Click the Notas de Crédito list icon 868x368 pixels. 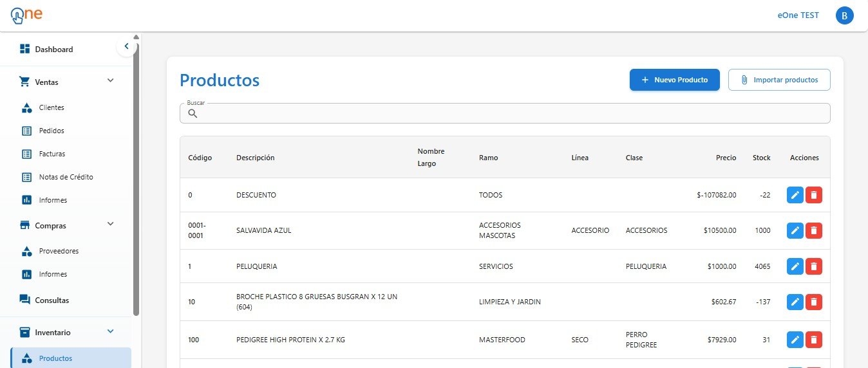tap(27, 177)
